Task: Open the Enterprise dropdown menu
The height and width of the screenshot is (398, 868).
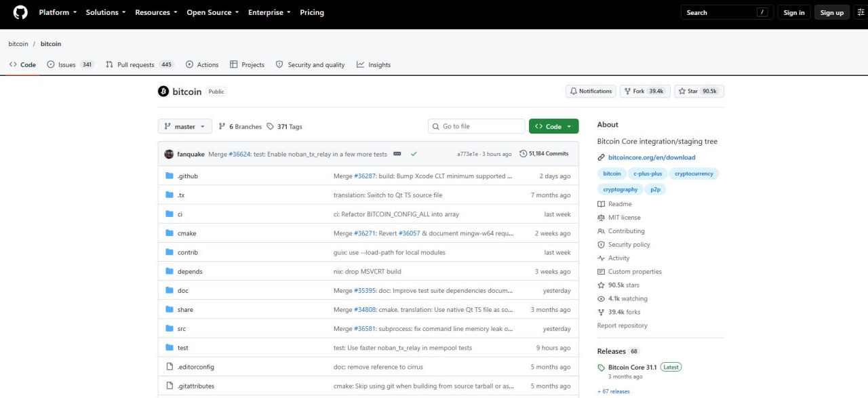Action: tap(269, 12)
